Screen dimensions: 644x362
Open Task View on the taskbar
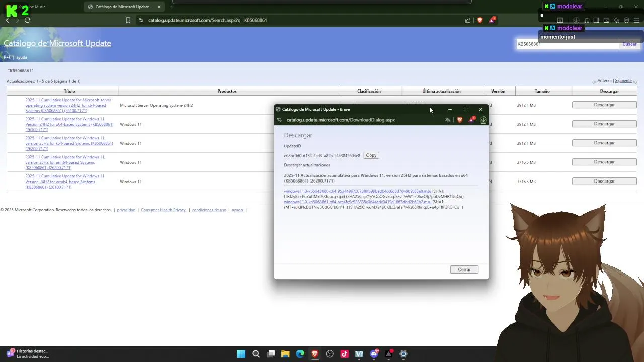click(271, 354)
